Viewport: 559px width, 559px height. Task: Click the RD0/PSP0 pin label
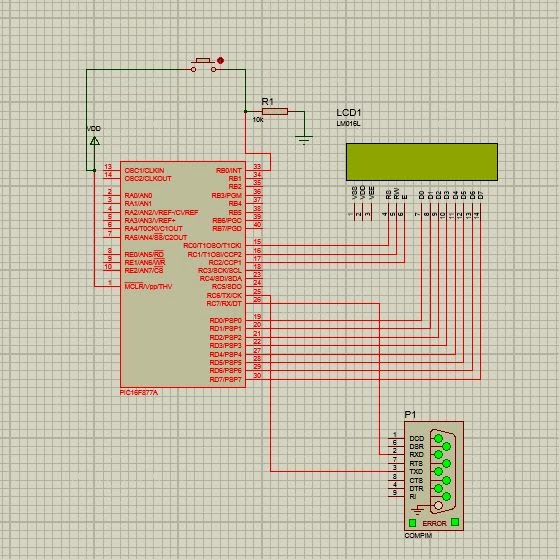pyautogui.click(x=226, y=320)
